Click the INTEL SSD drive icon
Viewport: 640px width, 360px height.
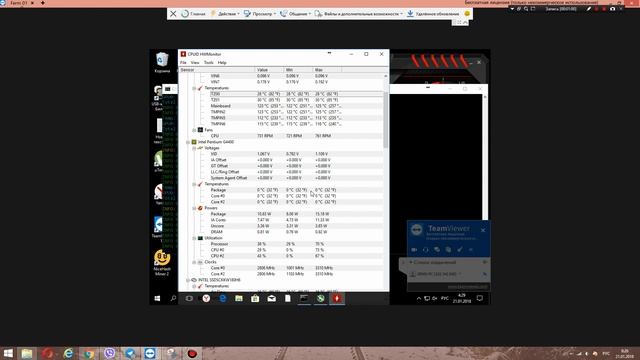tap(194, 280)
